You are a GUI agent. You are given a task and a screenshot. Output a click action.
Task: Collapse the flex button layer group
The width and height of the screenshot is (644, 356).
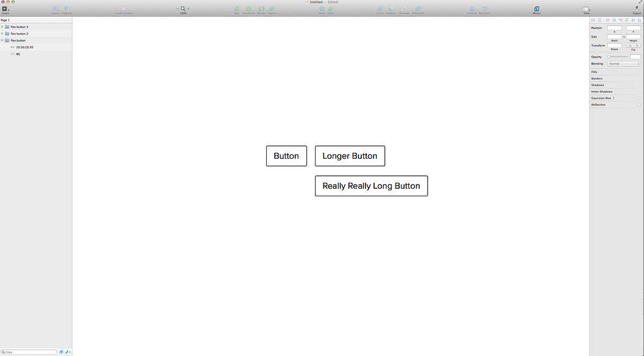[3, 40]
